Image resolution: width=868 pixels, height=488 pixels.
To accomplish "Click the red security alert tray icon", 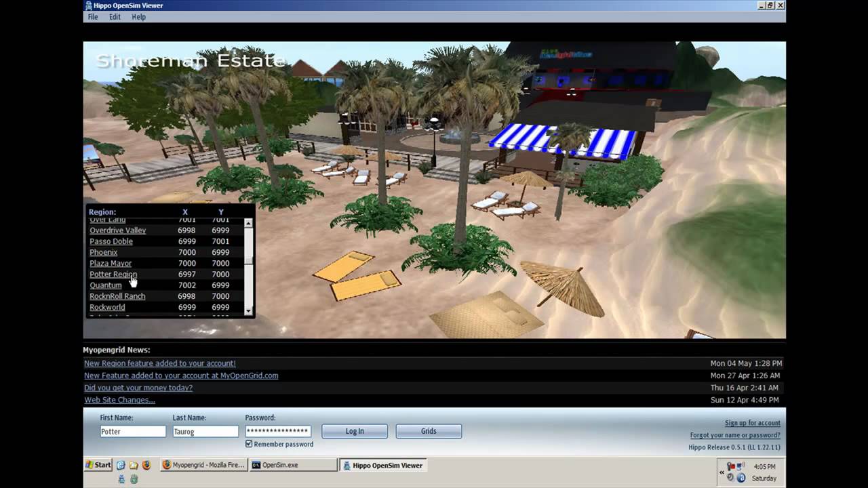I will point(730,466).
